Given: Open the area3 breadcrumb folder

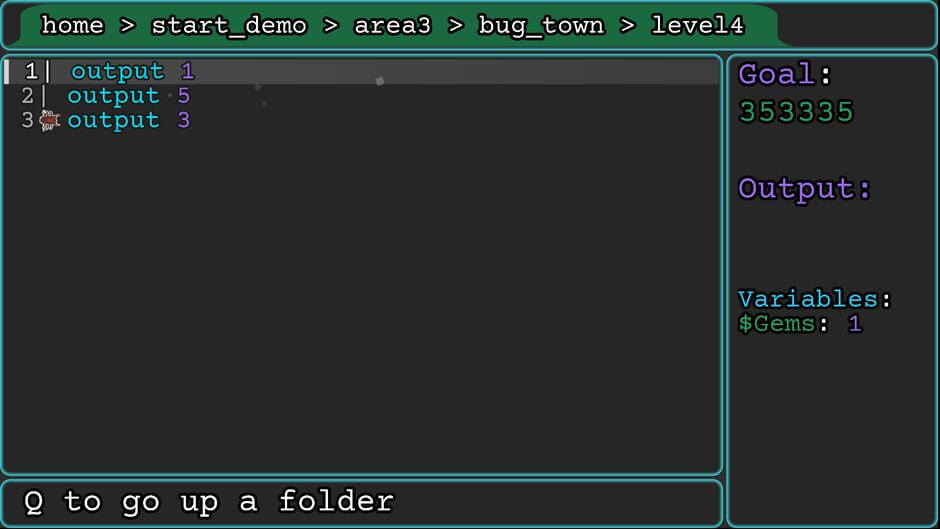Looking at the screenshot, I should tap(392, 25).
